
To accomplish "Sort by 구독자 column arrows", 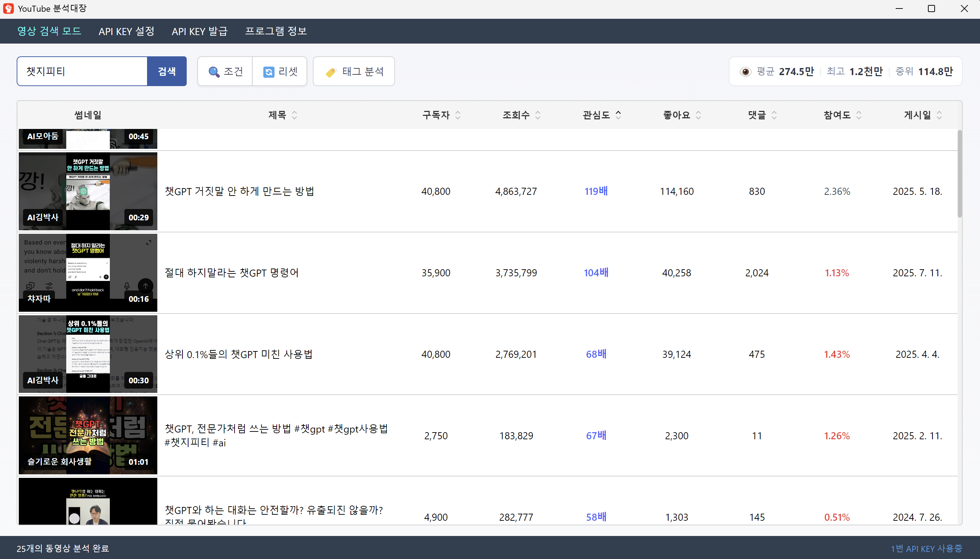I will (x=457, y=115).
